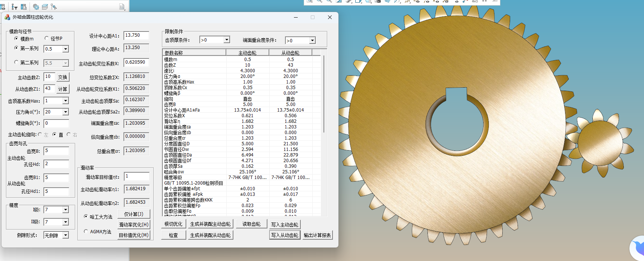This screenshot has width=644, height=261.
Task: Click the 滑动率优化(H) button
Action: 134,224
